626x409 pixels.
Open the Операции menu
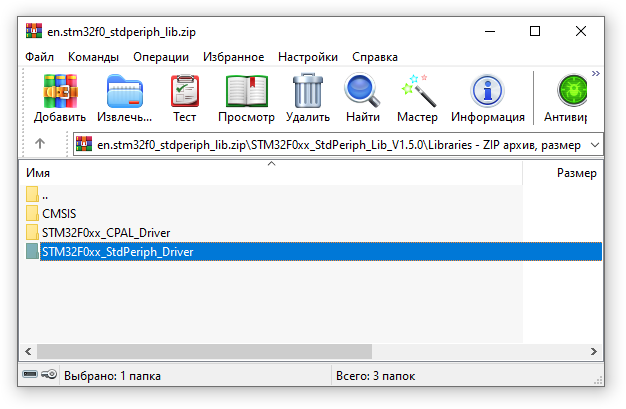coord(161,57)
